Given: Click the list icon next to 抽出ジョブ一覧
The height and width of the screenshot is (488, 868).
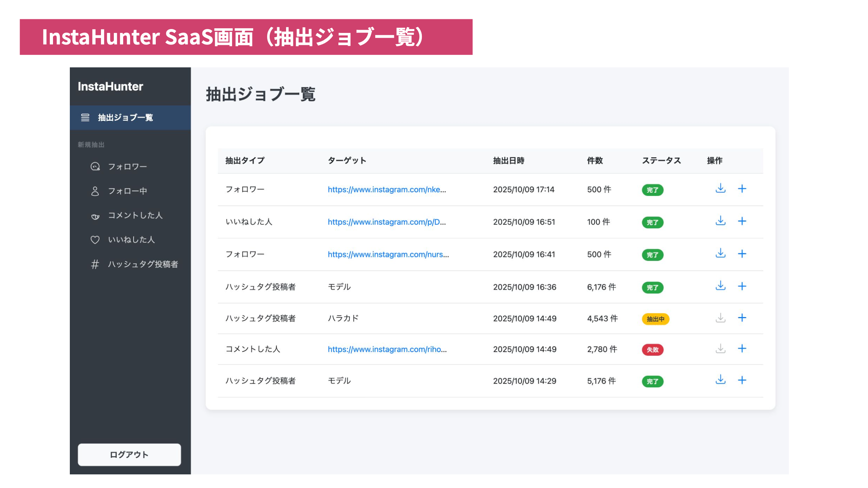Looking at the screenshot, I should click(x=85, y=117).
